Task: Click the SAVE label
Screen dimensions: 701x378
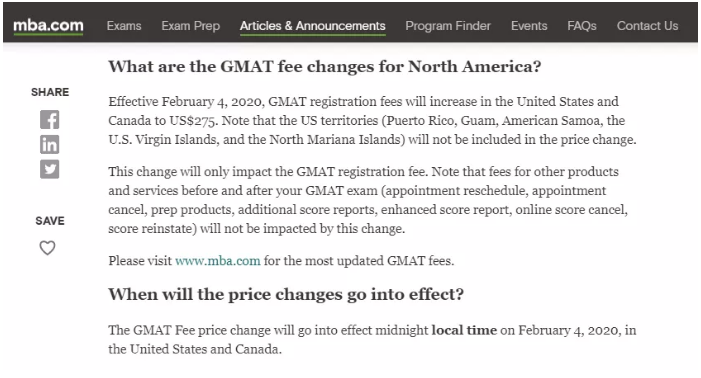Action: 50,221
